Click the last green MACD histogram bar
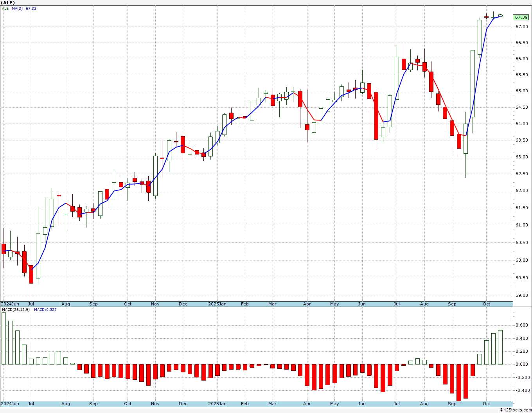Viewport: 532px width, 413px height. (x=500, y=347)
